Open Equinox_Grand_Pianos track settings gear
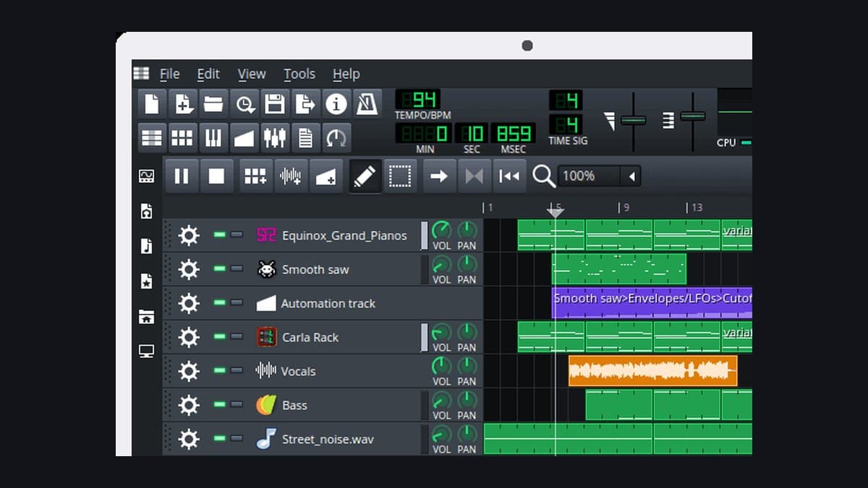Screen dimensions: 868x488 click(189, 236)
